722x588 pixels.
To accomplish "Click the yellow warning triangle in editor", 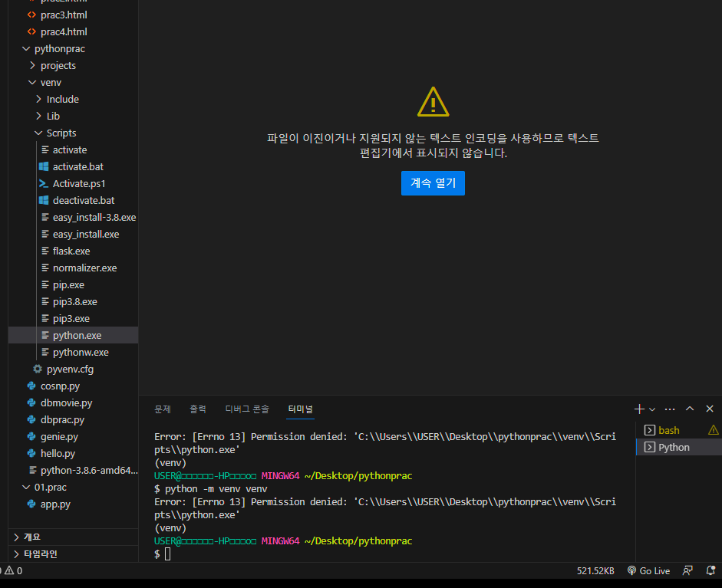I will tap(433, 102).
